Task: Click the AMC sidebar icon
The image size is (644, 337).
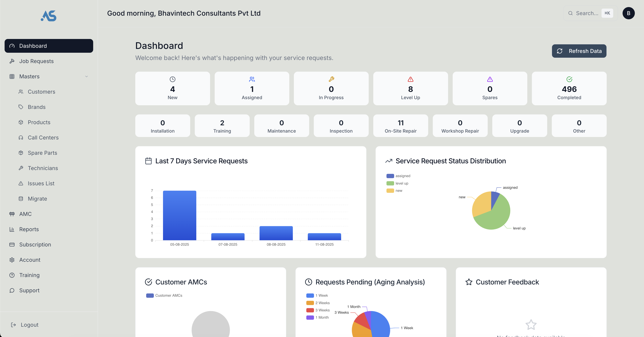Action: [12, 214]
